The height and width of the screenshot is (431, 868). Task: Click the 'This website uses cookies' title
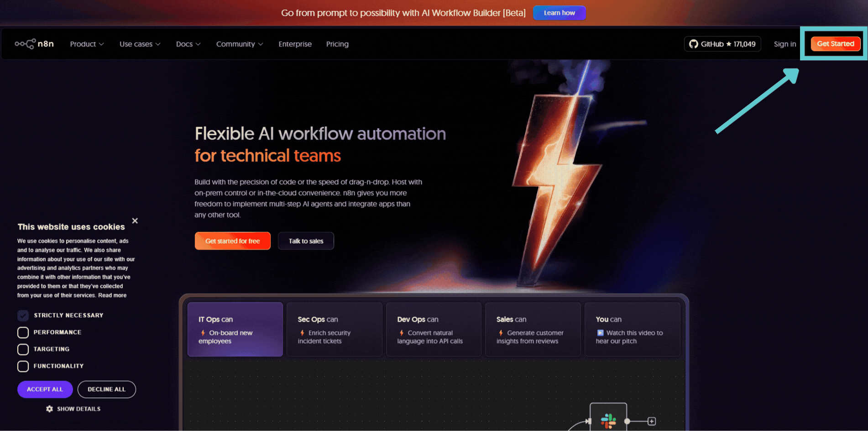coord(71,227)
